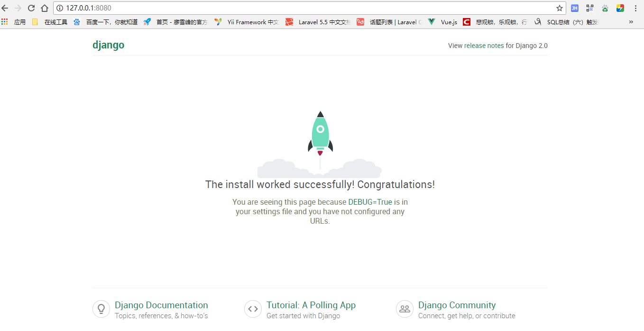The image size is (644, 331).
Task: Open the Vue.js bookmark
Action: click(x=442, y=22)
